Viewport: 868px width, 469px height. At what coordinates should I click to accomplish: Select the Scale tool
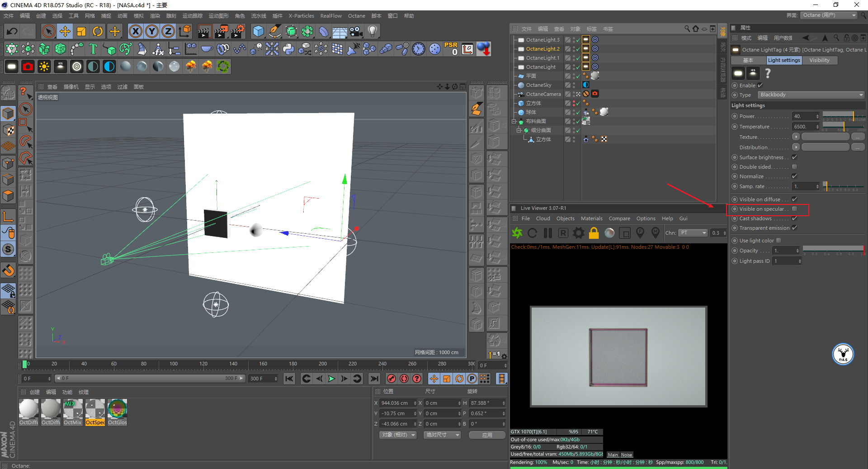coord(81,31)
